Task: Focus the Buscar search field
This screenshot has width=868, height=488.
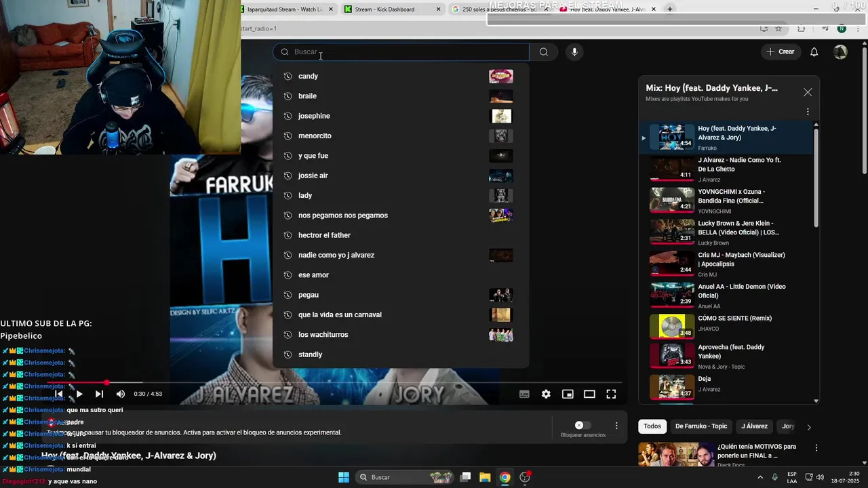Action: 401,52
